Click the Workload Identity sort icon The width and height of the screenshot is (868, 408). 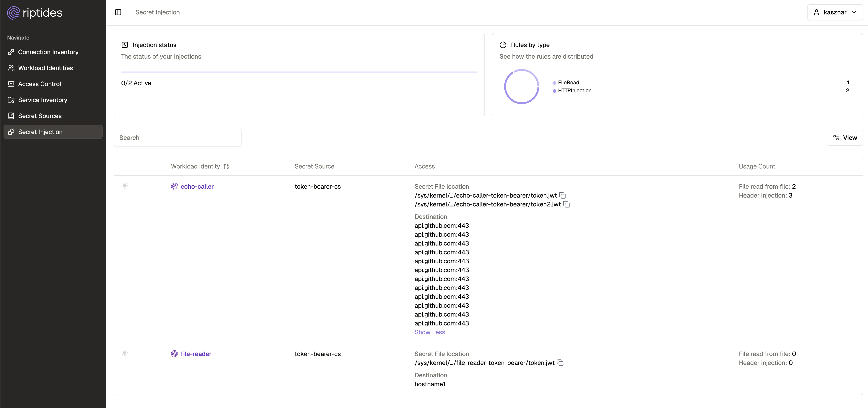[226, 166]
